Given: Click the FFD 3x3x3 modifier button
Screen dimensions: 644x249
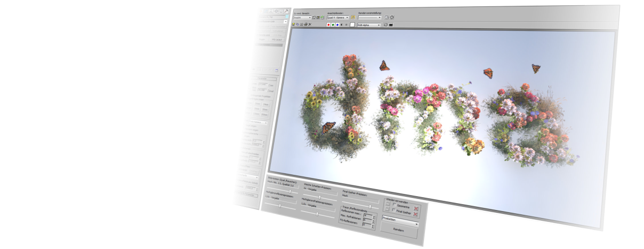Looking at the screenshot, I should pos(277,39).
